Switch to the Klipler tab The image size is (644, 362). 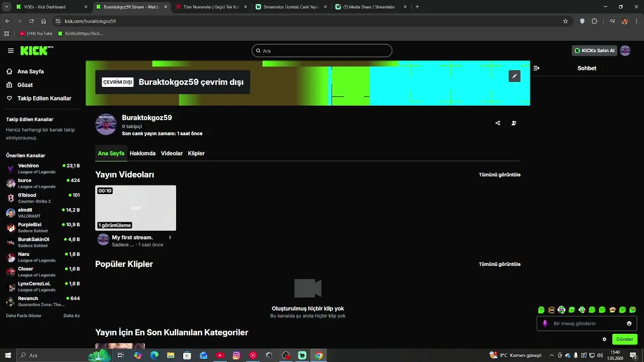pos(196,153)
